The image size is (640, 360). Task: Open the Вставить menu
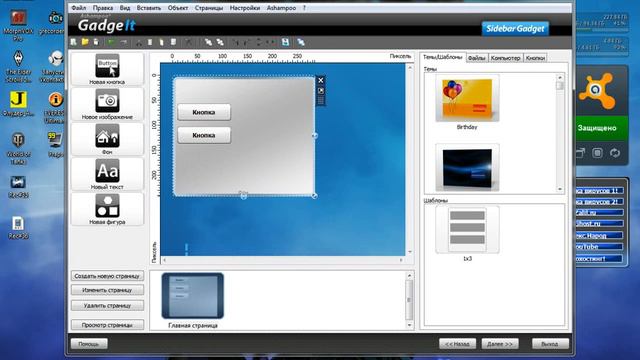pyautogui.click(x=149, y=8)
